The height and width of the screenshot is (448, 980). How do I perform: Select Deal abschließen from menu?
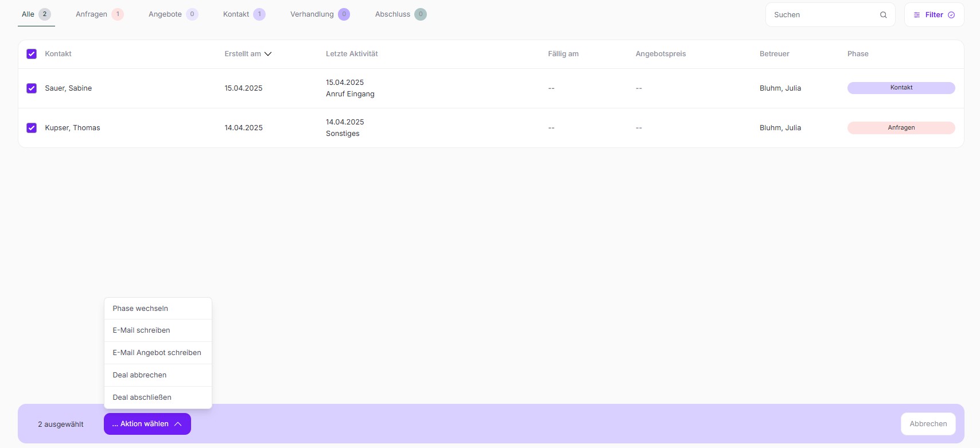point(158,398)
